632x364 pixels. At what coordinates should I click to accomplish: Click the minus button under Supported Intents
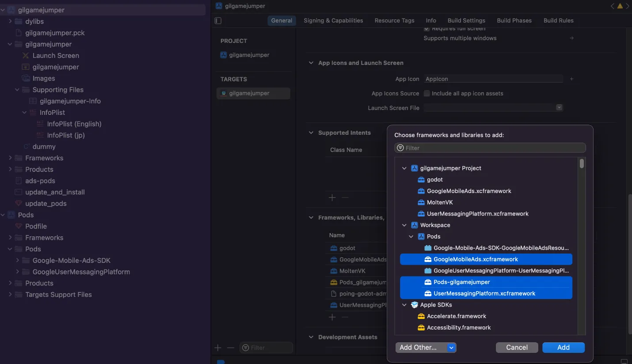345,197
